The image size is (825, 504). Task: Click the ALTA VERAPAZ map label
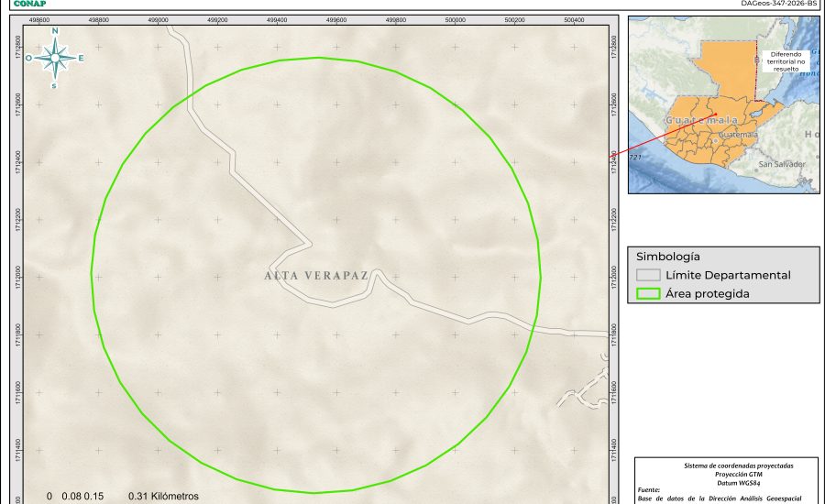pos(317,275)
